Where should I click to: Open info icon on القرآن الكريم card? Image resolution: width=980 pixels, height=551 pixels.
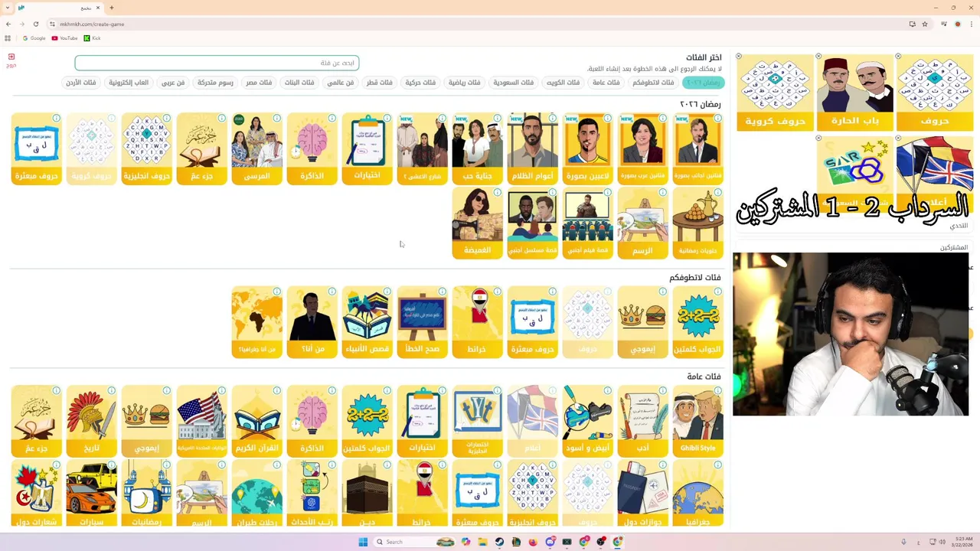coord(276,391)
